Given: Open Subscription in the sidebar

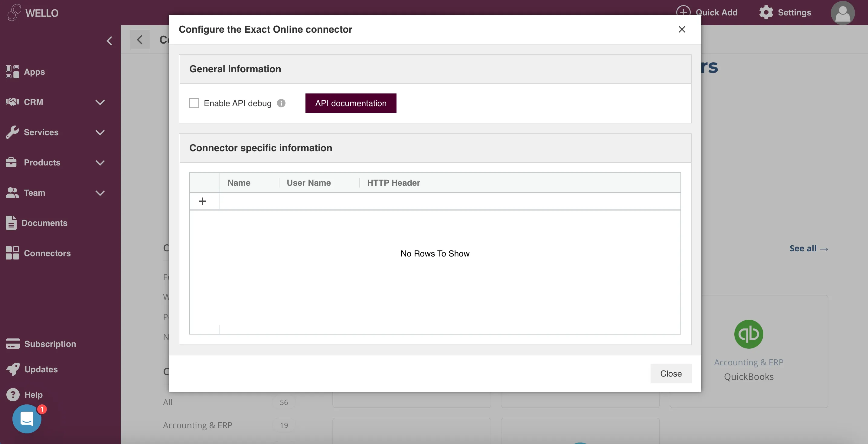Looking at the screenshot, I should [x=50, y=344].
